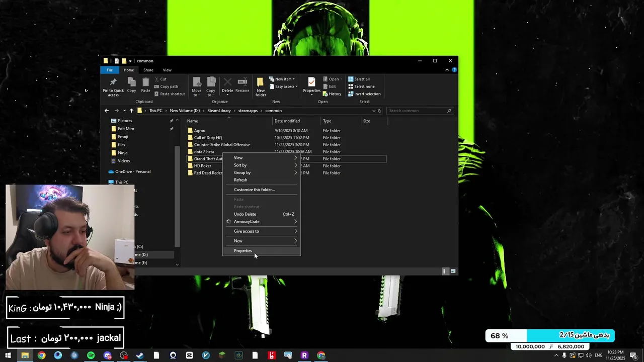Open the Windows Start menu

click(8, 355)
